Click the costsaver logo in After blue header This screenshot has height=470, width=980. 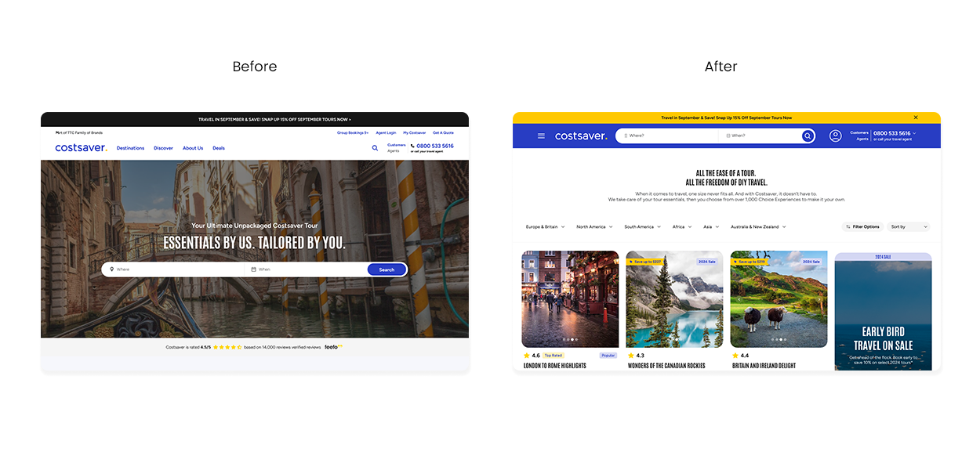click(581, 136)
